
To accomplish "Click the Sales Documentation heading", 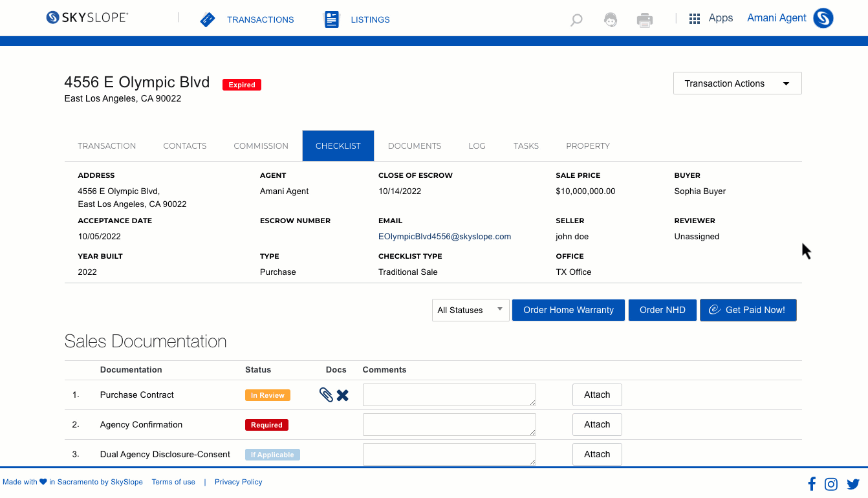I will click(x=146, y=341).
